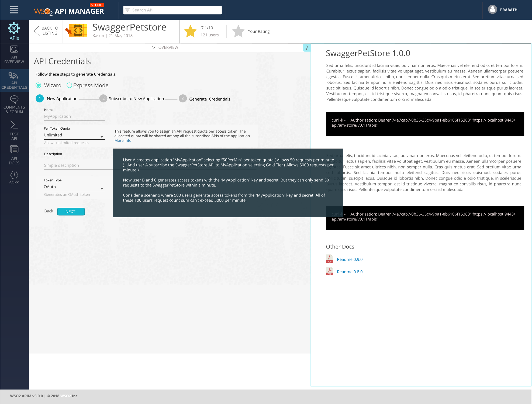Select the Express Mode radio button
This screenshot has width=532, height=404.
coord(69,85)
